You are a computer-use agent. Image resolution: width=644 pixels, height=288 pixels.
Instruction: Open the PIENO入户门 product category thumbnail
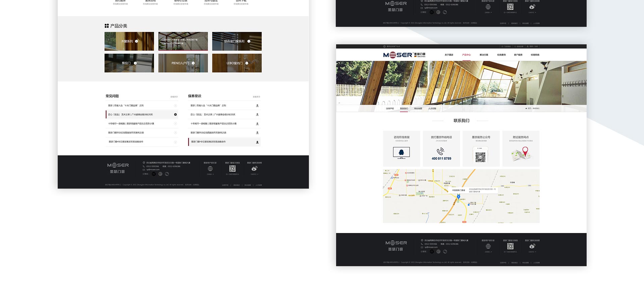(x=183, y=63)
